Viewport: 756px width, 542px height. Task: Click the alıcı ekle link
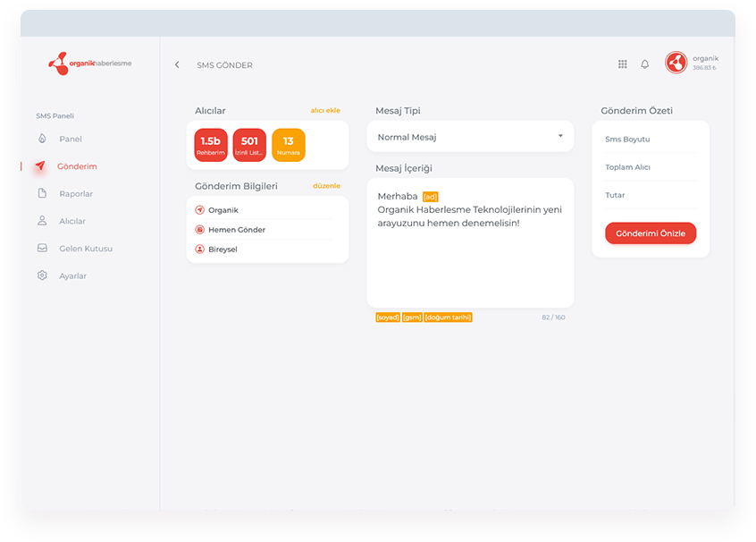pyautogui.click(x=325, y=111)
